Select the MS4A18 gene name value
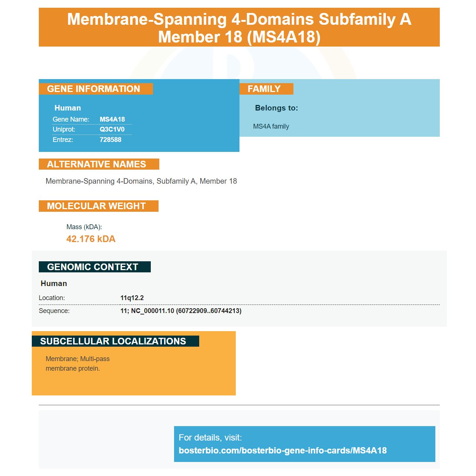Image resolution: width=476 pixels, height=476 pixels. (112, 119)
